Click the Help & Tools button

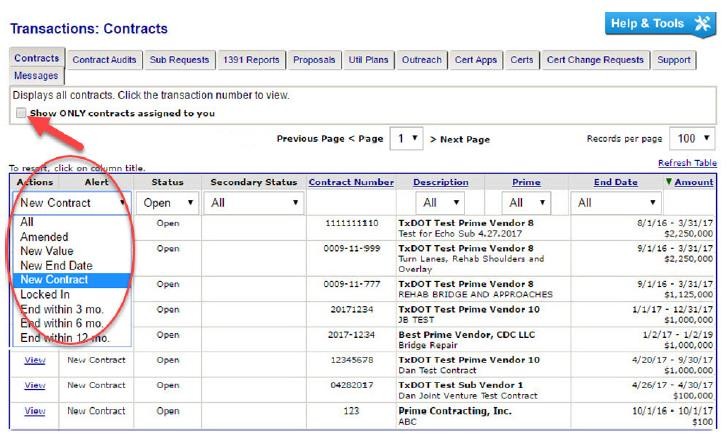point(660,24)
